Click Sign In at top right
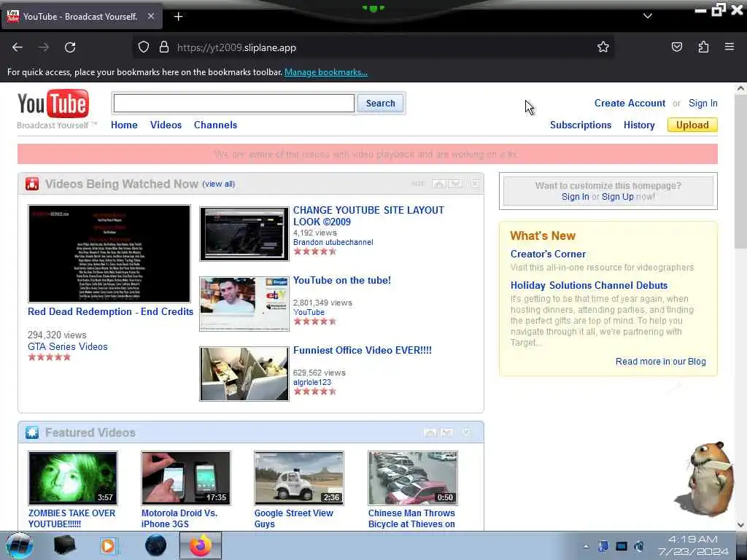Viewport: 747px width, 560px height. pyautogui.click(x=703, y=103)
